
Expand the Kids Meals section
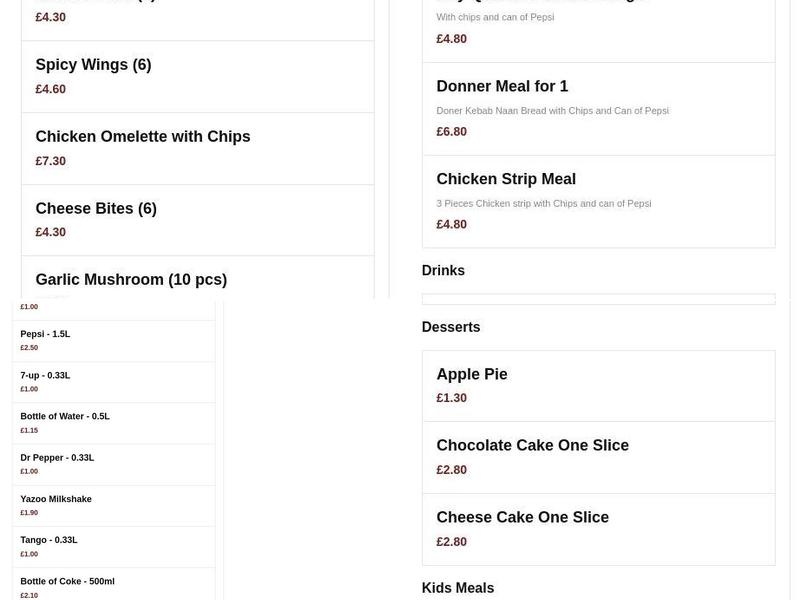coord(456,588)
